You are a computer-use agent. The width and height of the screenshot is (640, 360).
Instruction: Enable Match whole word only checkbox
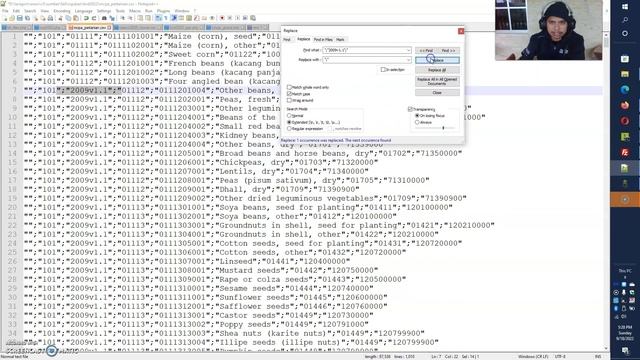coord(289,87)
